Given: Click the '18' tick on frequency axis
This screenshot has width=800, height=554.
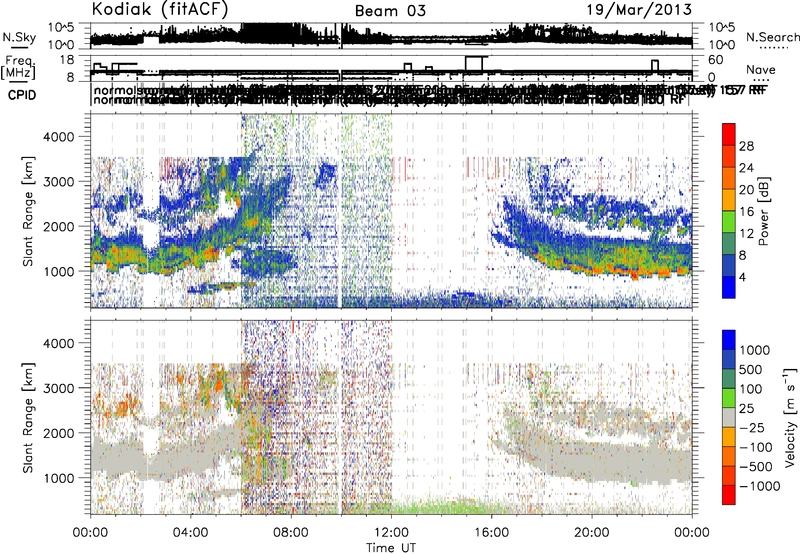Looking at the screenshot, I should coord(67,60).
